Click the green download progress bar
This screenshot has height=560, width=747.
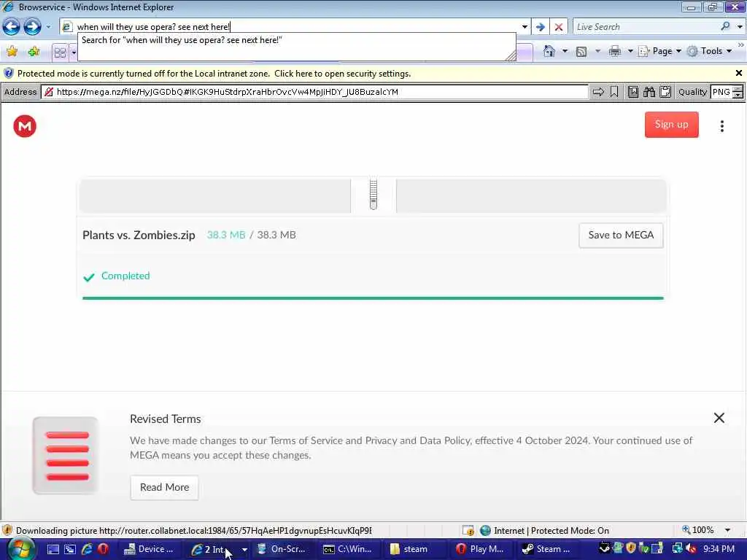point(373,298)
